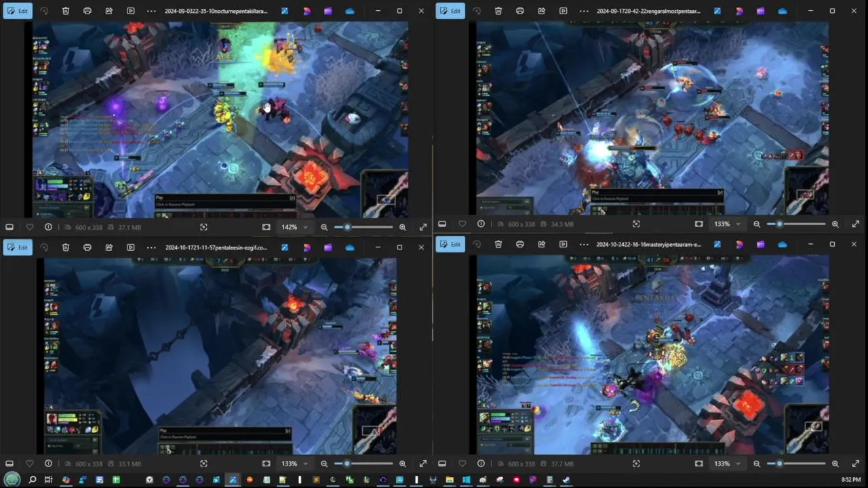This screenshot has width=868, height=488.
Task: Favorite the pentaleesin image with heart
Action: click(x=29, y=464)
